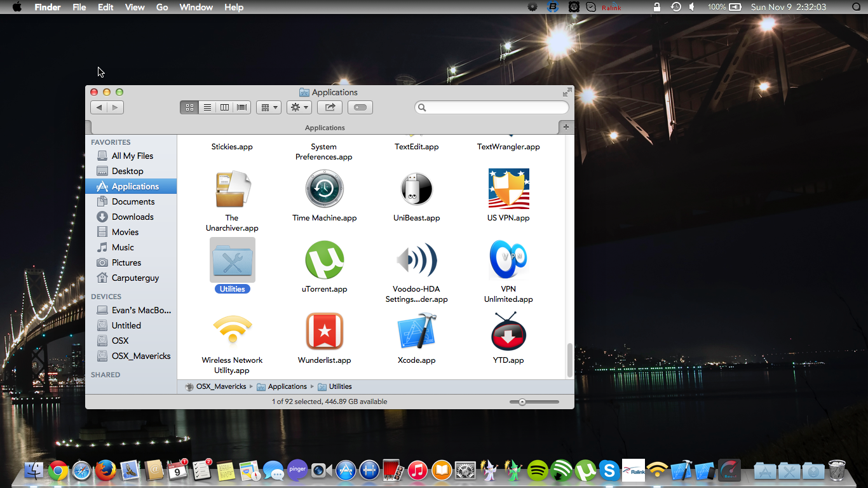Open Reminders checklist icon in Dock

click(201, 471)
